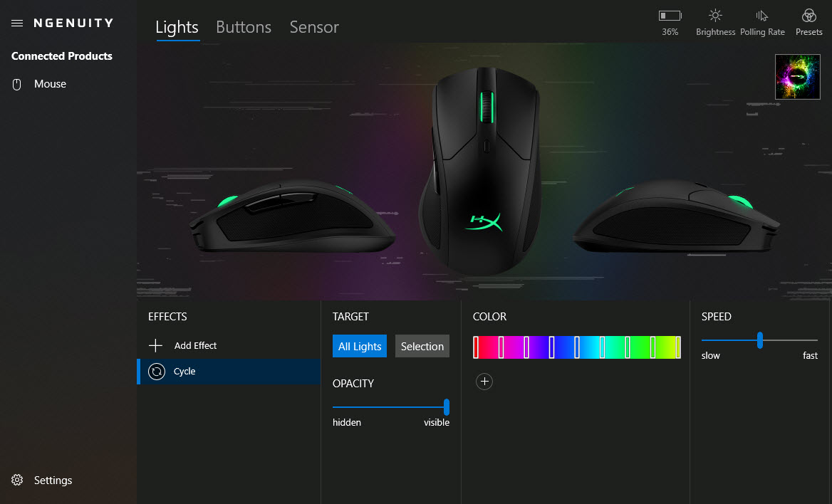
Task: Select the Cycle effect icon
Action: click(157, 372)
